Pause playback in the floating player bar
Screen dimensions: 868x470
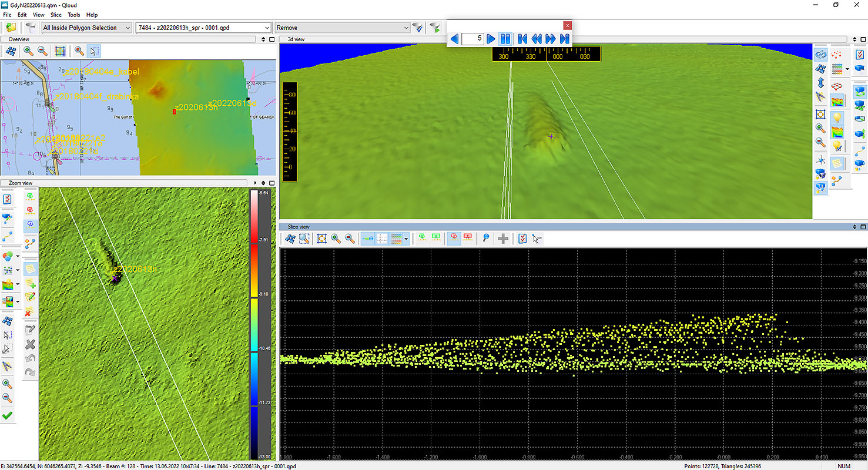tap(505, 39)
